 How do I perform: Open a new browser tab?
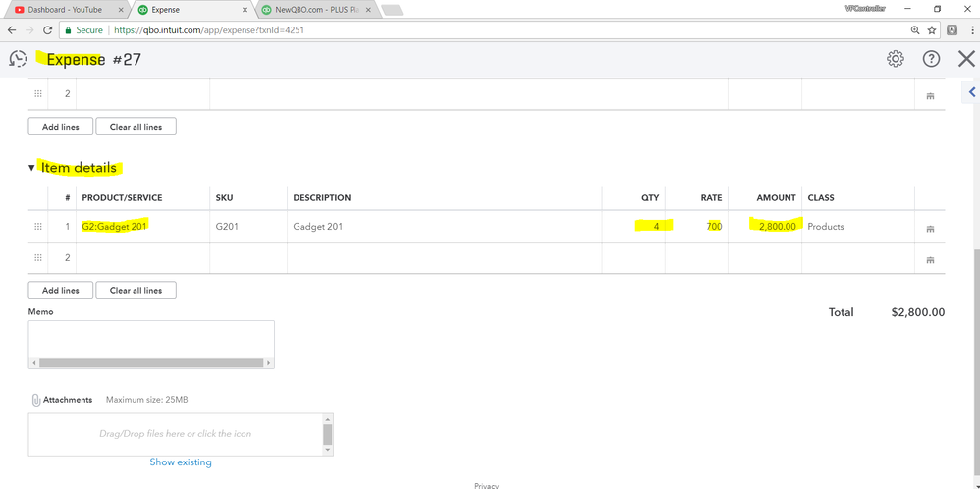tap(392, 10)
